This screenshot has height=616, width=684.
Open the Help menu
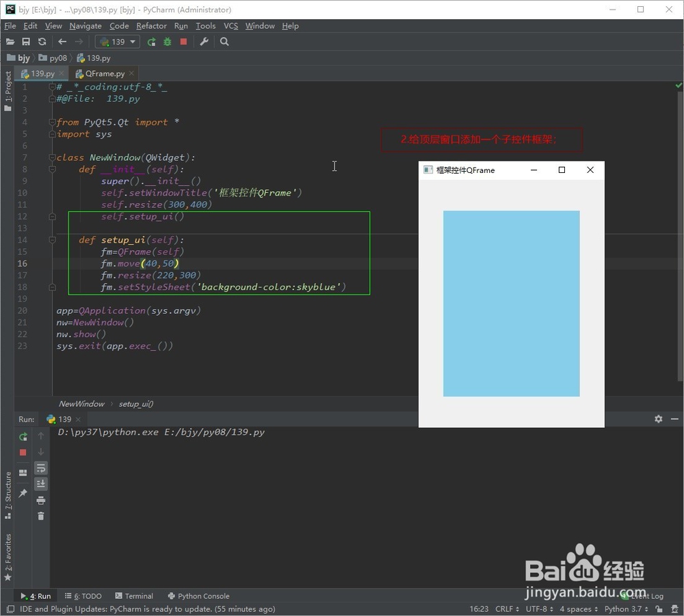pos(290,26)
